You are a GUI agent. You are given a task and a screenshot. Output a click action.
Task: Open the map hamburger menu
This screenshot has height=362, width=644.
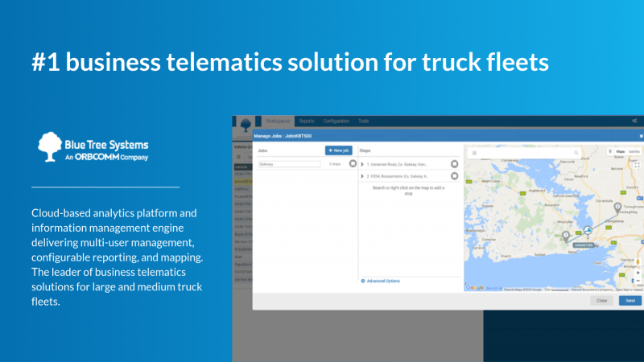pos(474,153)
